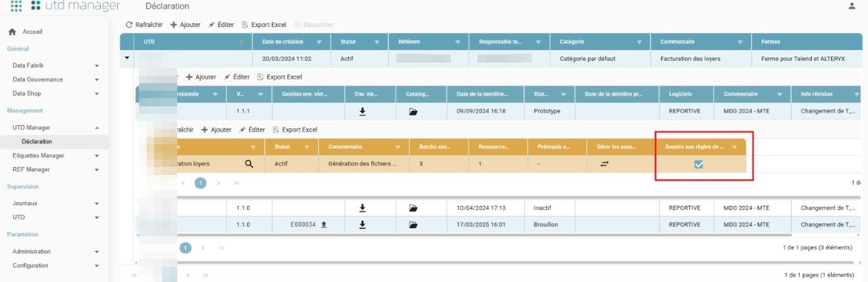Open filter on Référent column
The height and width of the screenshot is (282, 868).
click(x=458, y=42)
